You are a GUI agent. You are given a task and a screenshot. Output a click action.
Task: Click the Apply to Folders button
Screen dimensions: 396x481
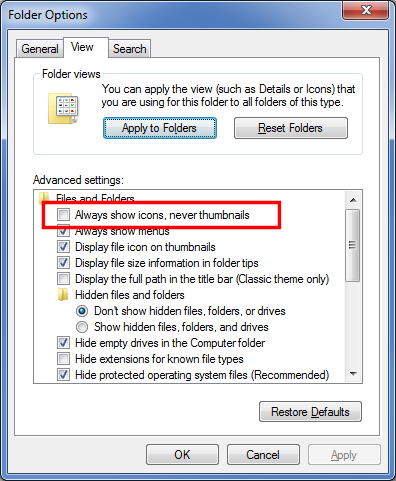pos(160,128)
